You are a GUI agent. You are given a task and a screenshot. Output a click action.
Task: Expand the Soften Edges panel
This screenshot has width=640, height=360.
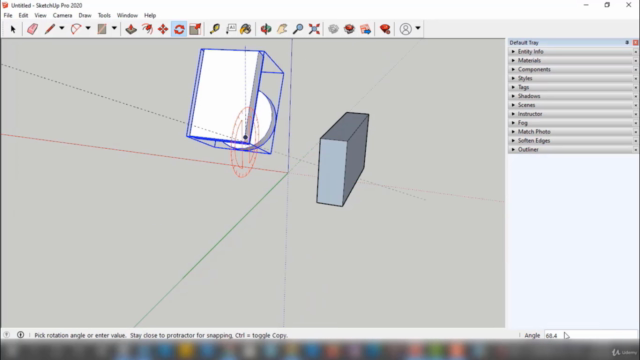(573, 140)
